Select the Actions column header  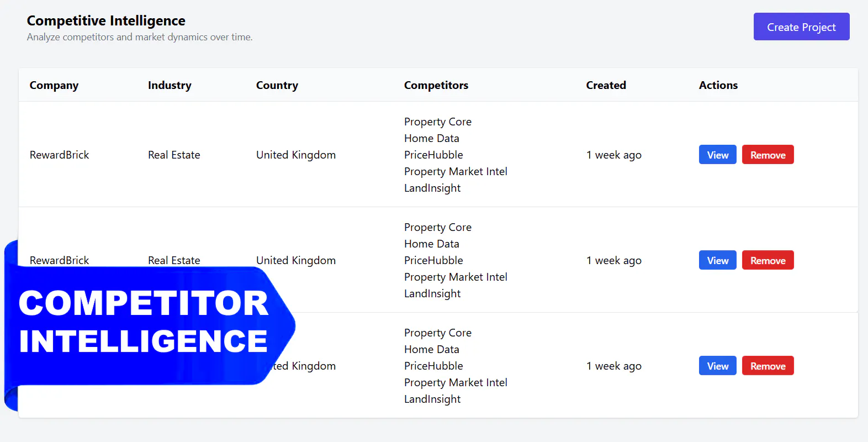click(x=718, y=85)
